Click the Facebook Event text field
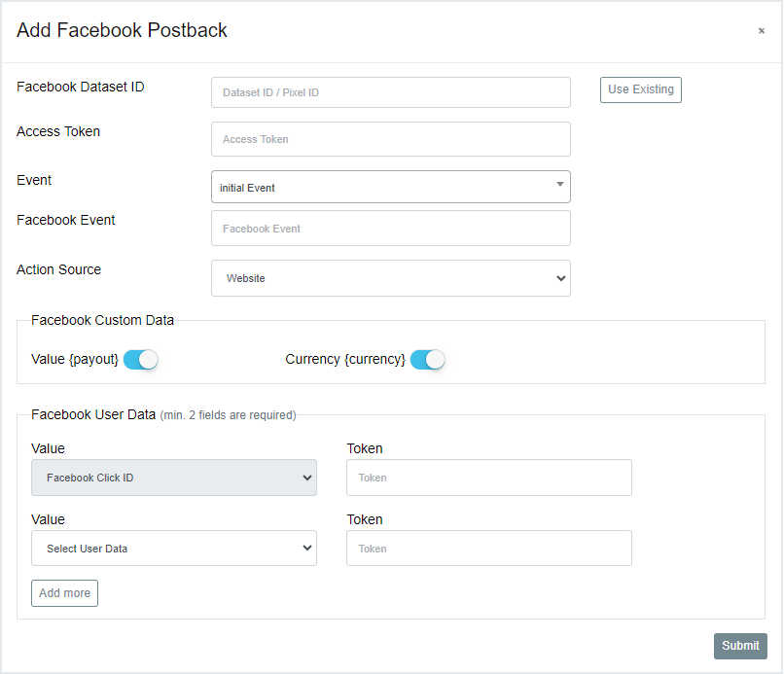784x674 pixels. coord(390,229)
